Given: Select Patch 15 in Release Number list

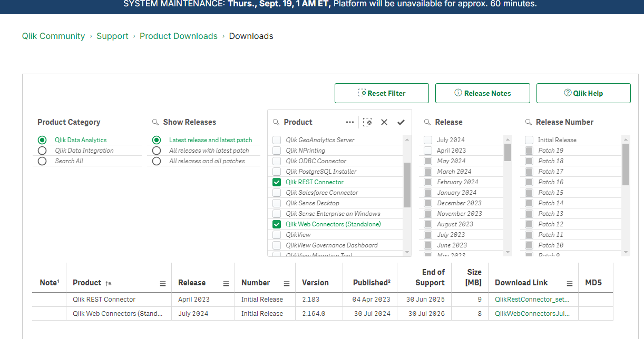Looking at the screenshot, I should 571,193.
